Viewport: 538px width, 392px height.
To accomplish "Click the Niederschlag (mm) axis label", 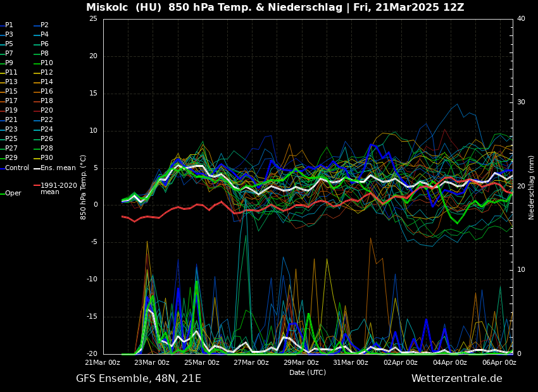I will 532,187.
